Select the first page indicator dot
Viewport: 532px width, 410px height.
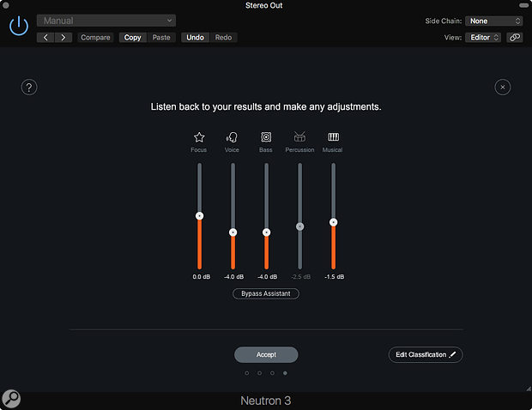pos(246,373)
